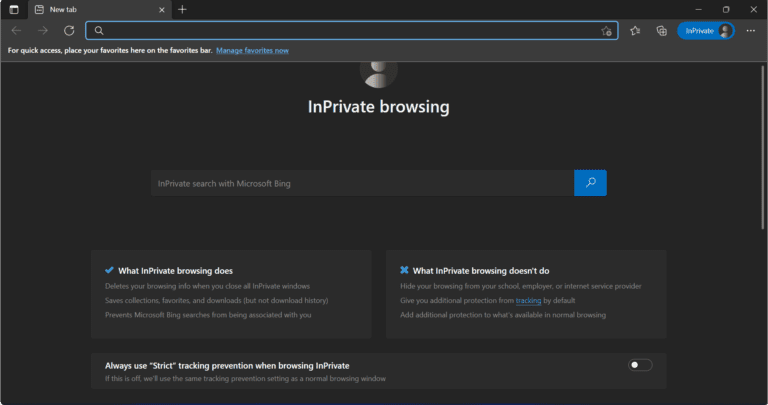Add this page to favorites star icon
The width and height of the screenshot is (768, 405).
click(606, 31)
